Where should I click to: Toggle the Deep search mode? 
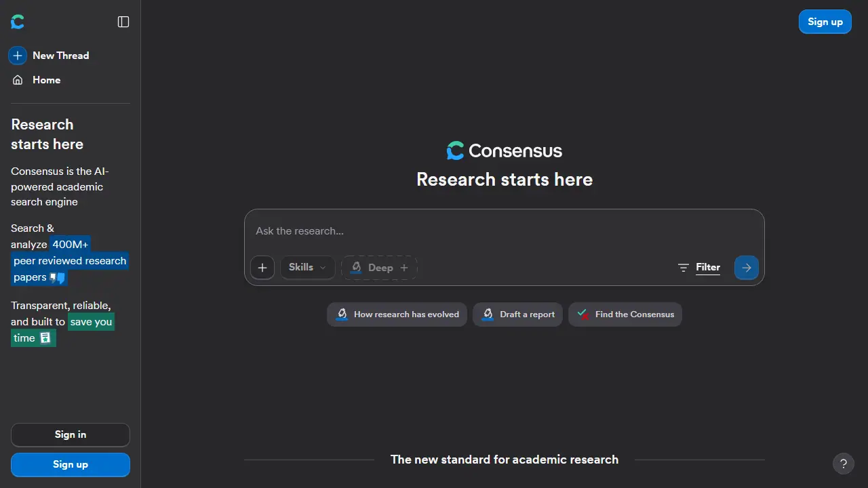[x=379, y=268]
